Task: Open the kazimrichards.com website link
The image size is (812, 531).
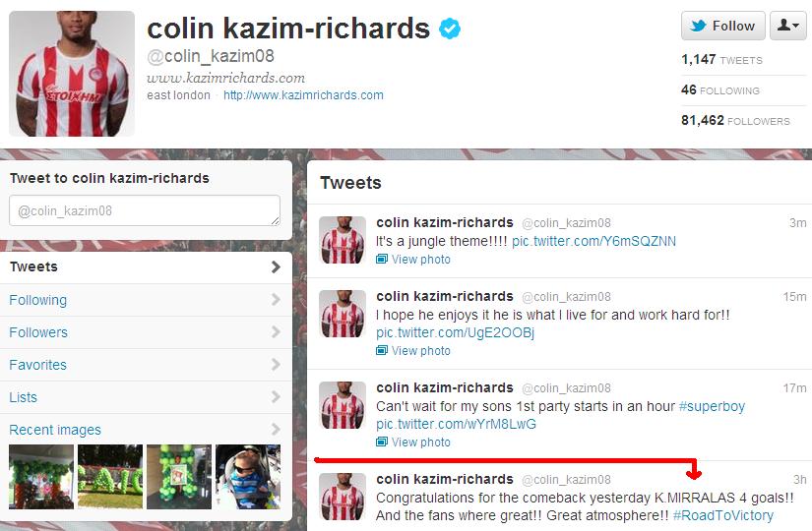Action: click(x=303, y=95)
